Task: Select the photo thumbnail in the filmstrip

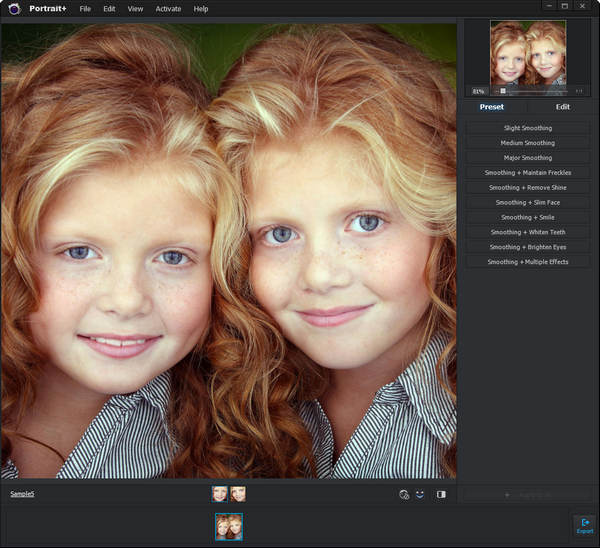Action: (229, 526)
